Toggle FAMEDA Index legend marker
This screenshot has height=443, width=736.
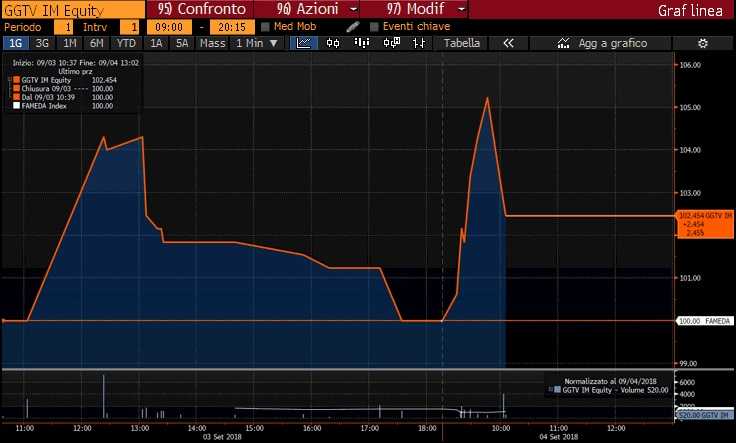click(16, 106)
